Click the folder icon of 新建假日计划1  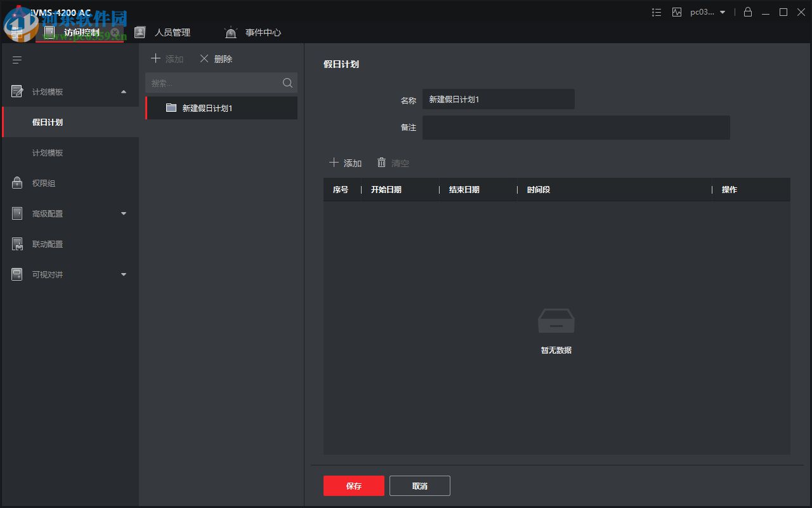click(x=171, y=107)
